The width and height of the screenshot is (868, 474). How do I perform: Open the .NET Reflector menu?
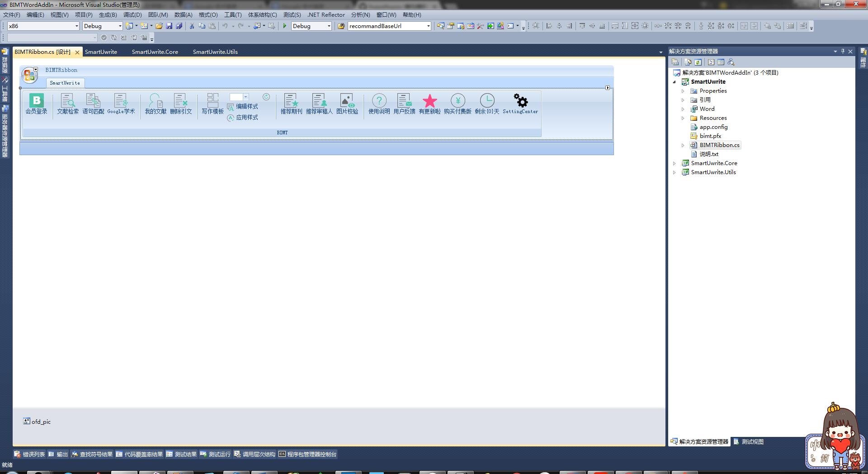point(326,15)
